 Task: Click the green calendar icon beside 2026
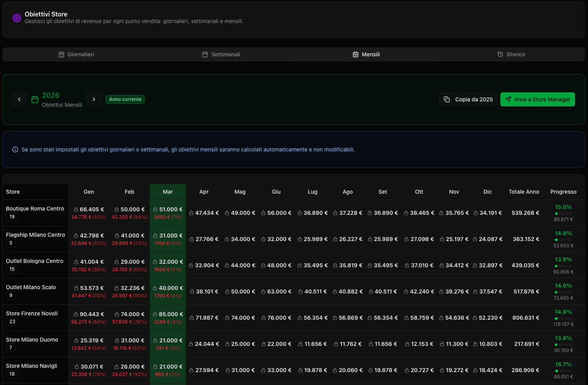point(35,99)
